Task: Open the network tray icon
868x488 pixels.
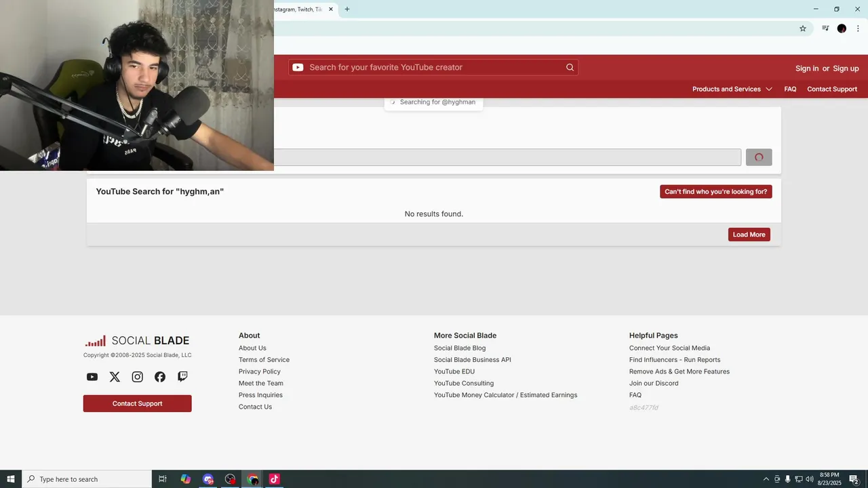Action: click(799, 479)
